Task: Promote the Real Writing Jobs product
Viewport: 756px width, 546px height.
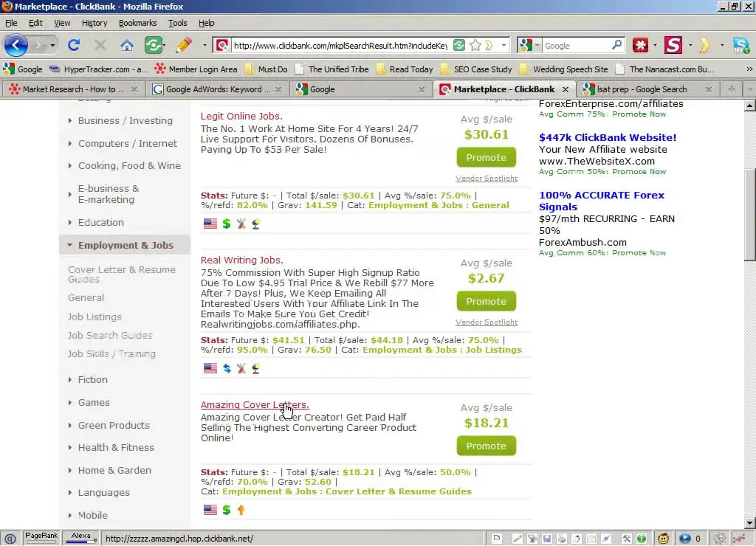Action: pos(486,301)
